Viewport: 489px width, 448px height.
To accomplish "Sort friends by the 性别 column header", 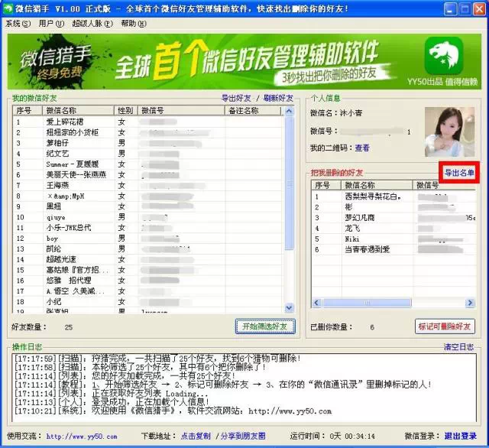I will click(x=125, y=111).
